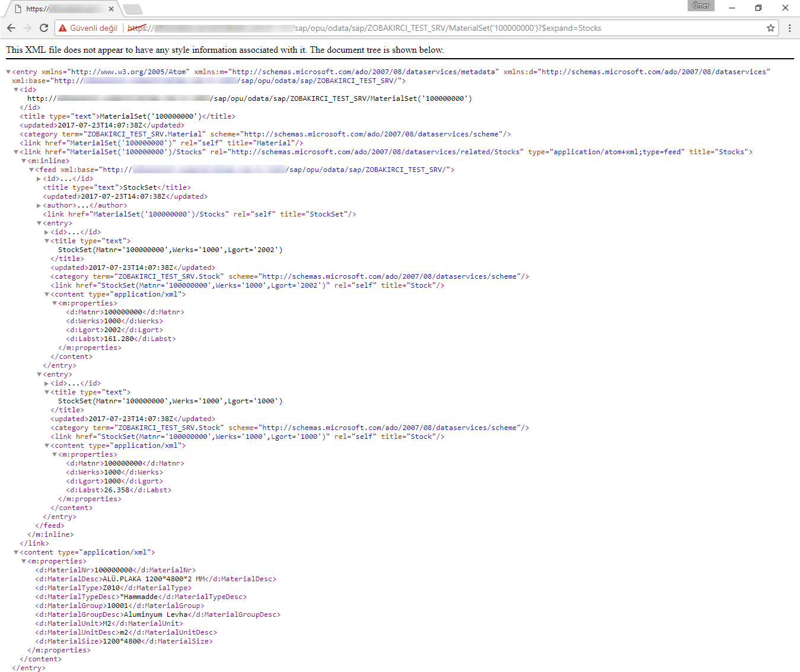Screen dimensions: 800x672
Task: Click the link href MaterialSet Stocks title StockSet line
Action: coord(199,214)
